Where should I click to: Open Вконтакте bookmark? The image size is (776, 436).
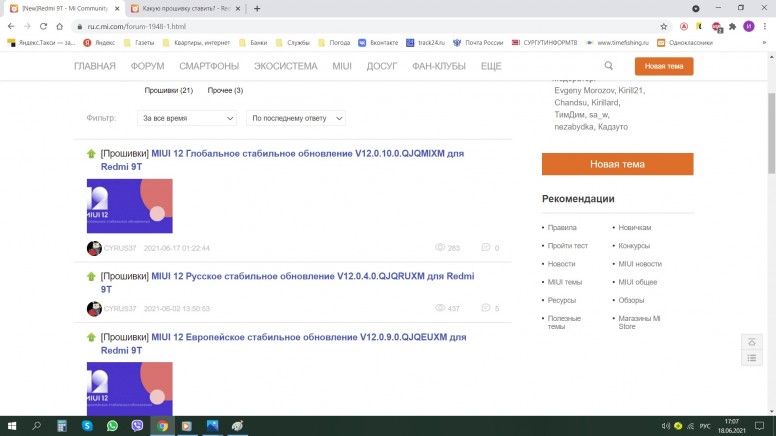tap(378, 43)
